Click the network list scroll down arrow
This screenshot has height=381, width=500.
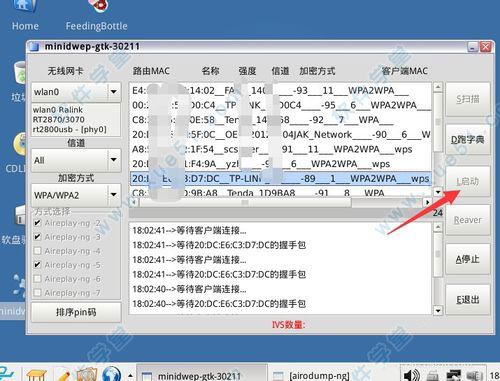pyautogui.click(x=438, y=192)
